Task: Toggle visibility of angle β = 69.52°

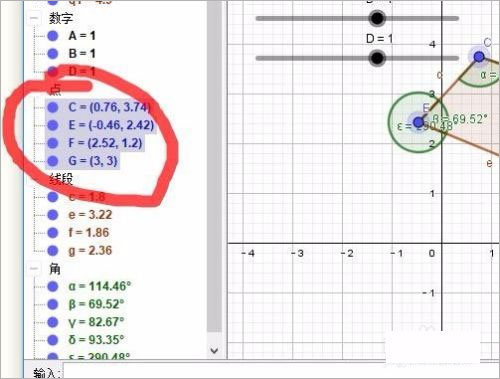Action: (53, 304)
